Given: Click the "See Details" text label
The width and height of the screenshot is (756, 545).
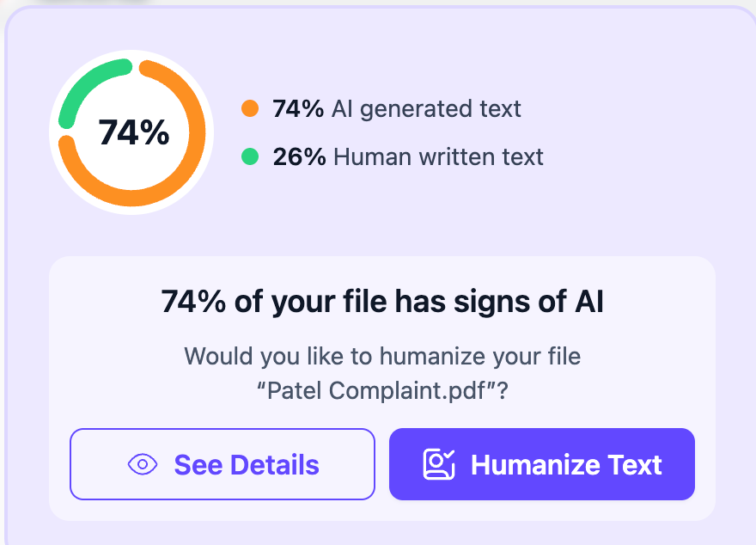Looking at the screenshot, I should click(247, 465).
